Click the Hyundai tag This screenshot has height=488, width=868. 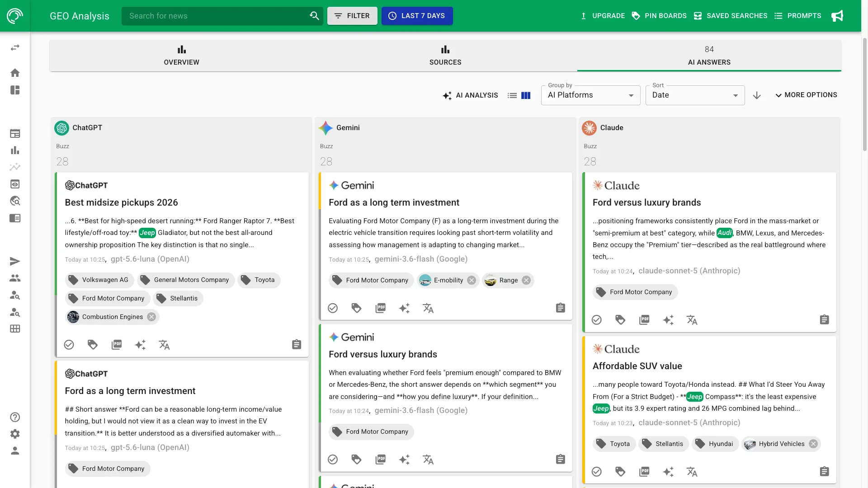coord(715,444)
